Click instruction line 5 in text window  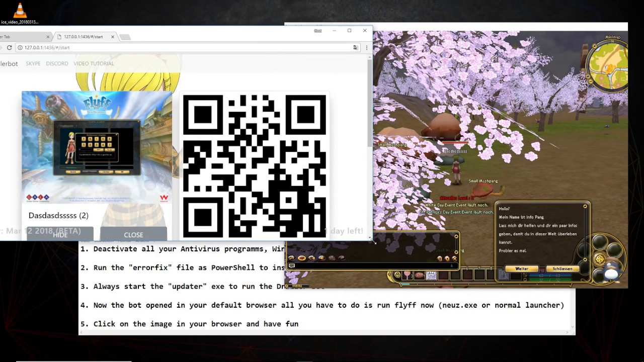coord(189,324)
